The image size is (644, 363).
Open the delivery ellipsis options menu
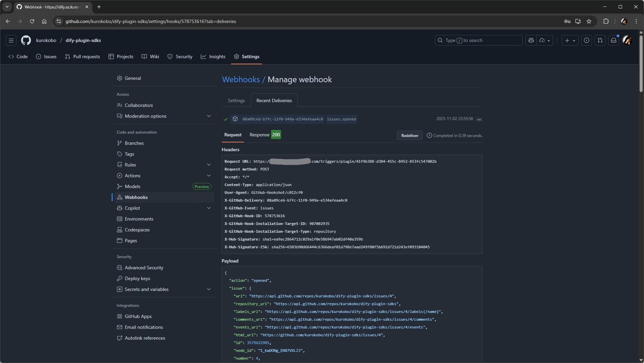tap(479, 119)
